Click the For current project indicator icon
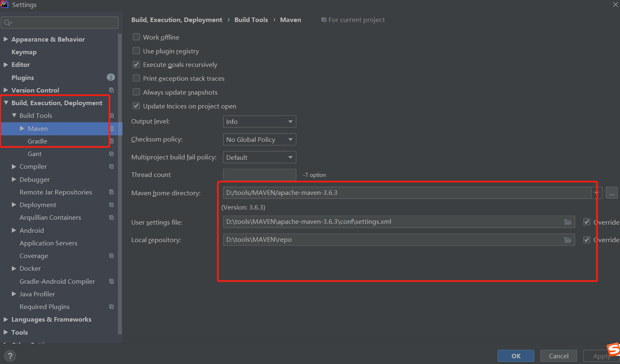The height and width of the screenshot is (364, 620). point(324,20)
